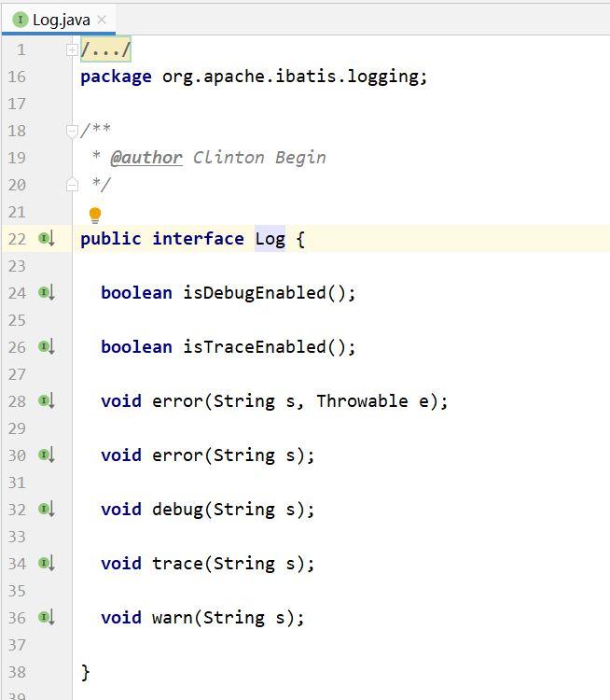
Task: Click the gutter icon beside error(String s, Throwable e)
Action: tap(46, 401)
